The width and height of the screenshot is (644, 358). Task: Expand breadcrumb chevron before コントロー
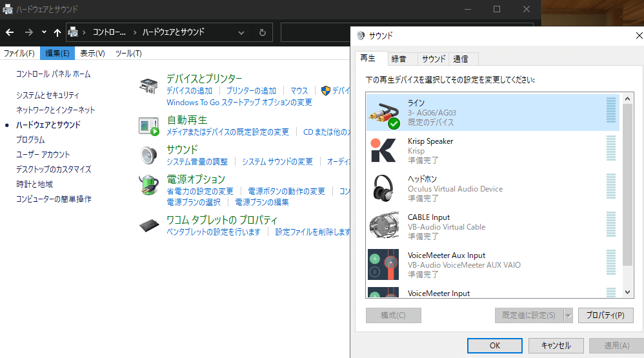(84, 32)
